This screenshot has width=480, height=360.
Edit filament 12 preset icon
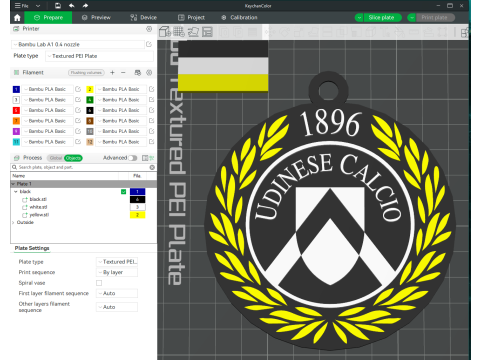(151, 142)
